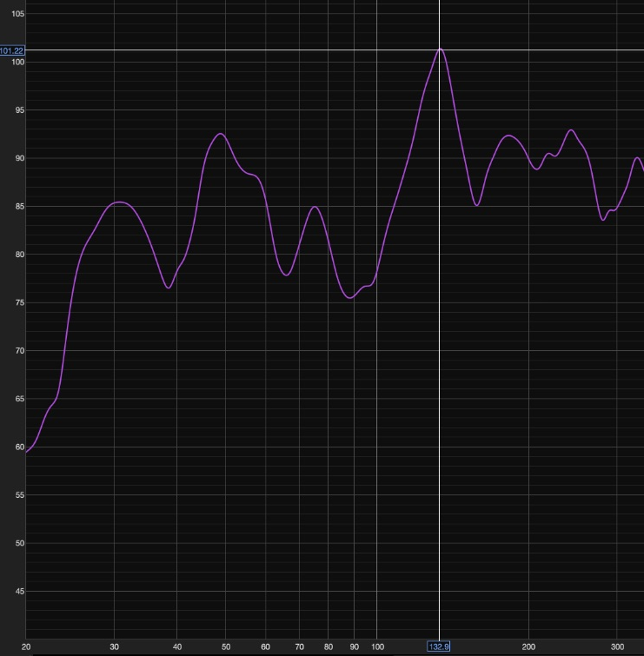This screenshot has width=644, height=656.
Task: Click the 60 Hz frequency axis label
Action: point(265,647)
